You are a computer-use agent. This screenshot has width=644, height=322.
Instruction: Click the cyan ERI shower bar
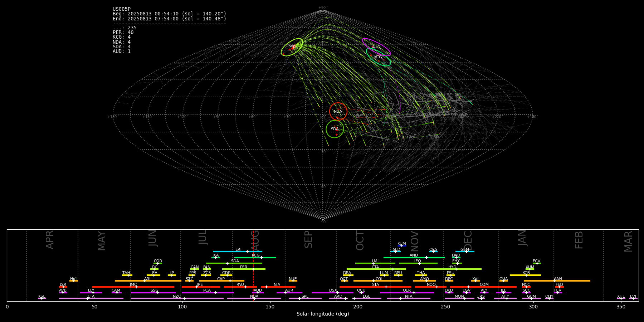[x=238, y=252]
